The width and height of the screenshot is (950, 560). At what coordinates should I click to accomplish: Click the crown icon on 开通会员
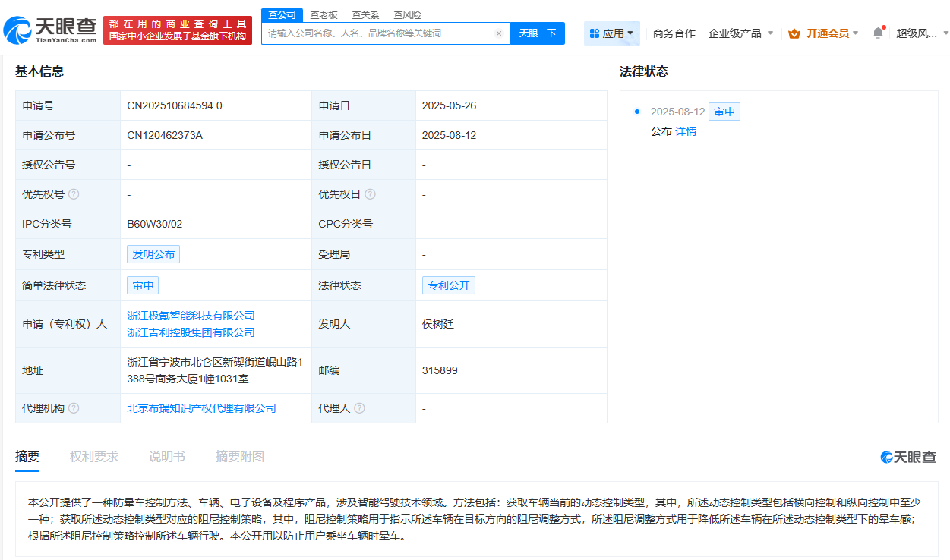click(794, 33)
